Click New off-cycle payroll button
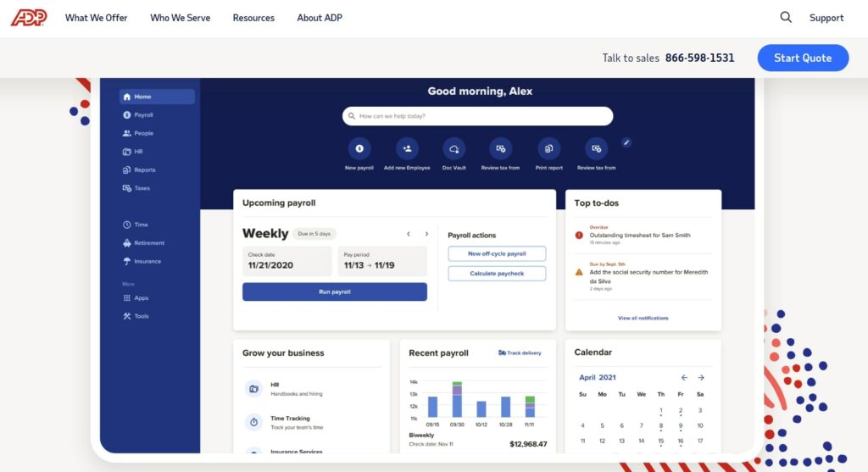 pyautogui.click(x=497, y=253)
